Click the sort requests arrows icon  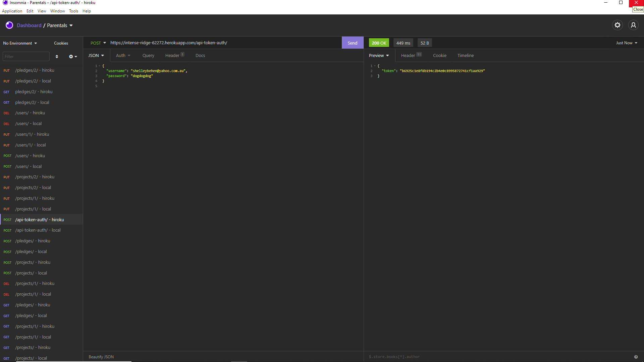[x=57, y=57]
